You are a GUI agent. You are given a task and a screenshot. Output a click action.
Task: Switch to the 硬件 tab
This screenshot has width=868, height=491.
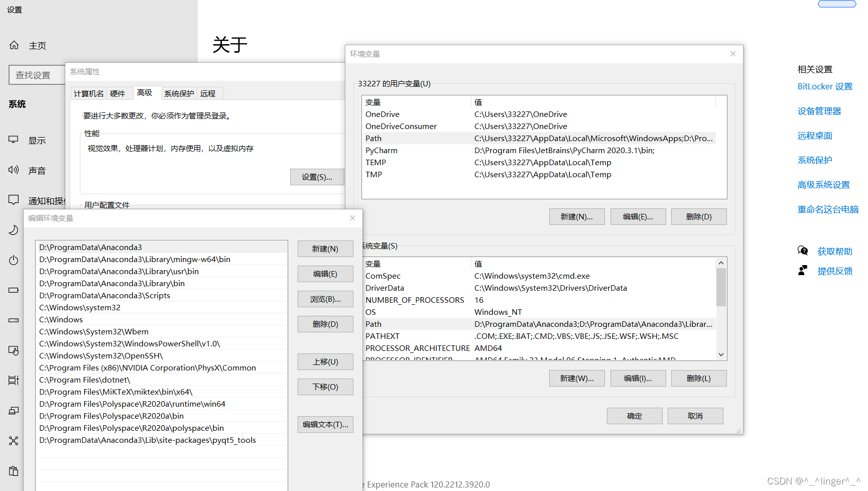117,93
